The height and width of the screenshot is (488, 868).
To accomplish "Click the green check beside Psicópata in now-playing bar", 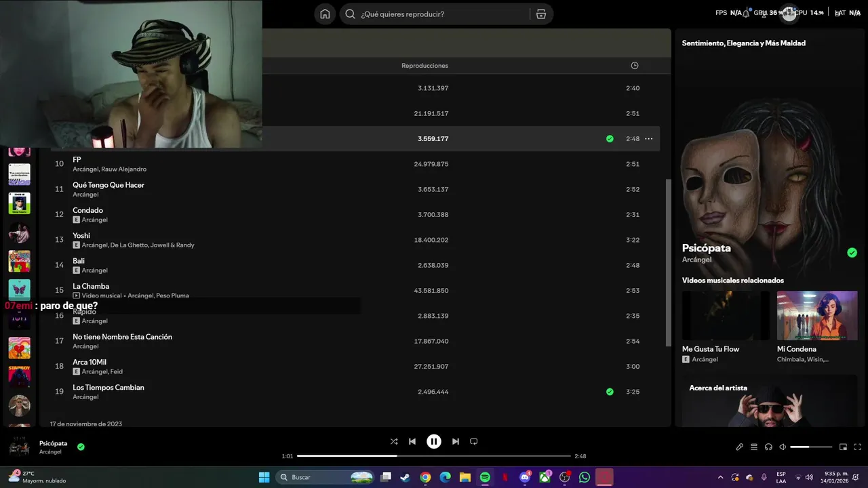I will (81, 447).
